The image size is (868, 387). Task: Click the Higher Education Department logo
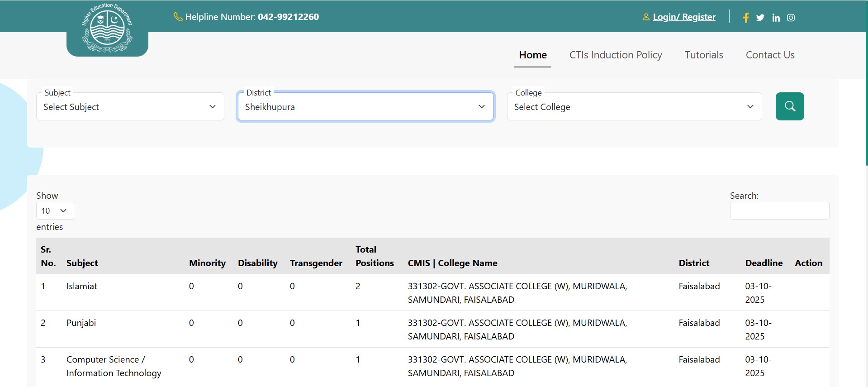coord(107,29)
